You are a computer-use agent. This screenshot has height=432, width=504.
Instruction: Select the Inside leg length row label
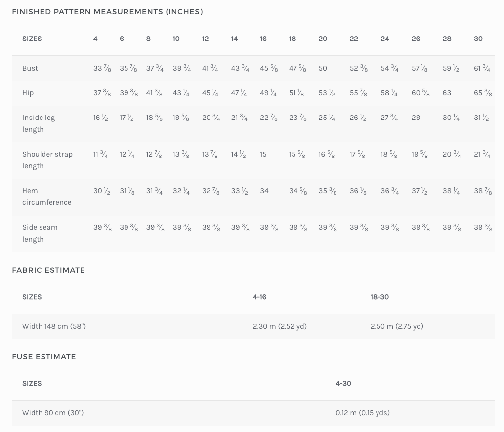[39, 123]
